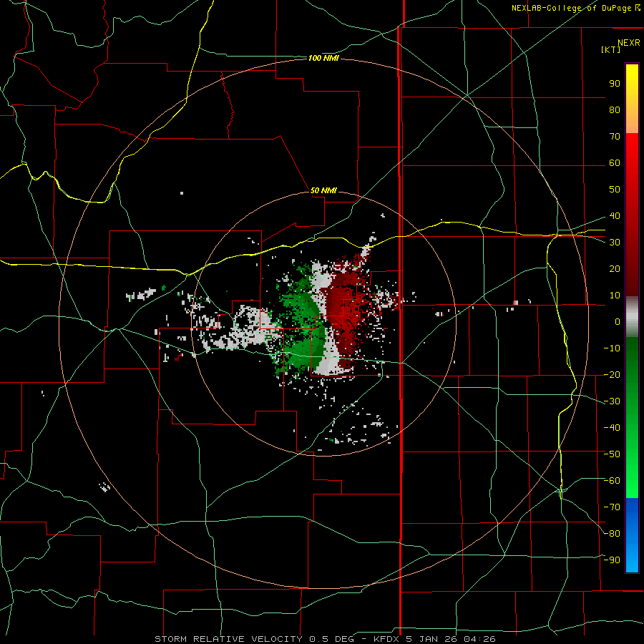Click the -10 value on the velocity scale

coord(612,348)
